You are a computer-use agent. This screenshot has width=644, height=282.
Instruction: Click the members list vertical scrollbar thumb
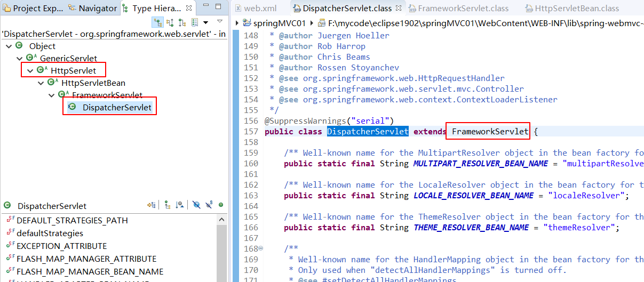tap(222, 253)
